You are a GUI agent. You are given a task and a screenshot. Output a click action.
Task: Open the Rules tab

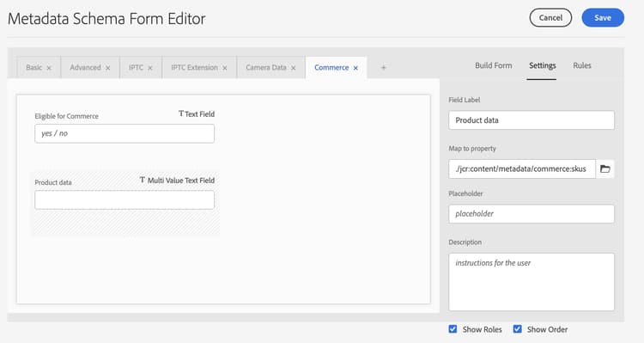tap(582, 65)
